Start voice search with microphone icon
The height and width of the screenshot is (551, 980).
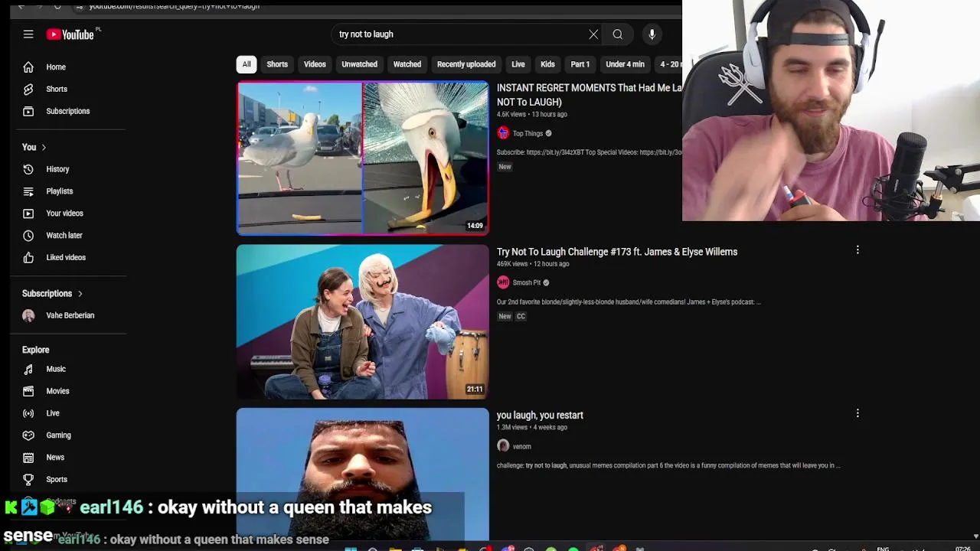point(652,34)
